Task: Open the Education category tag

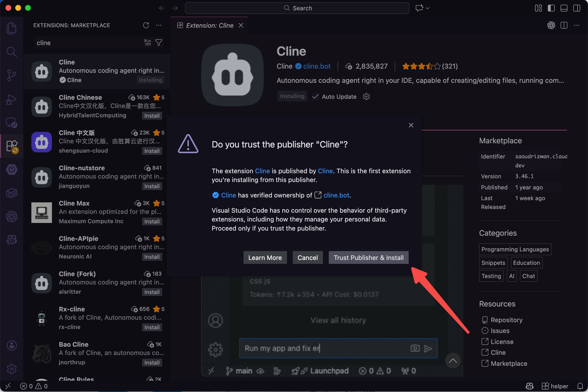Action: (x=526, y=263)
